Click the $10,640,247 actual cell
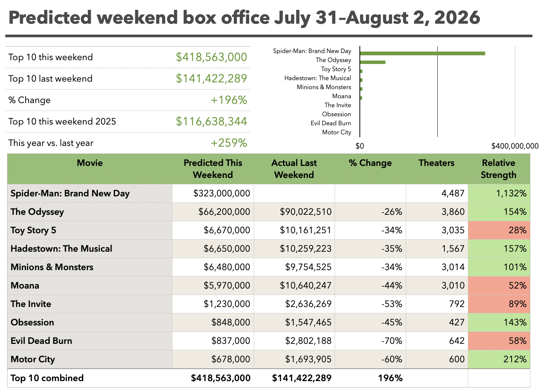Viewport: 542px width, 392px height. [x=294, y=286]
